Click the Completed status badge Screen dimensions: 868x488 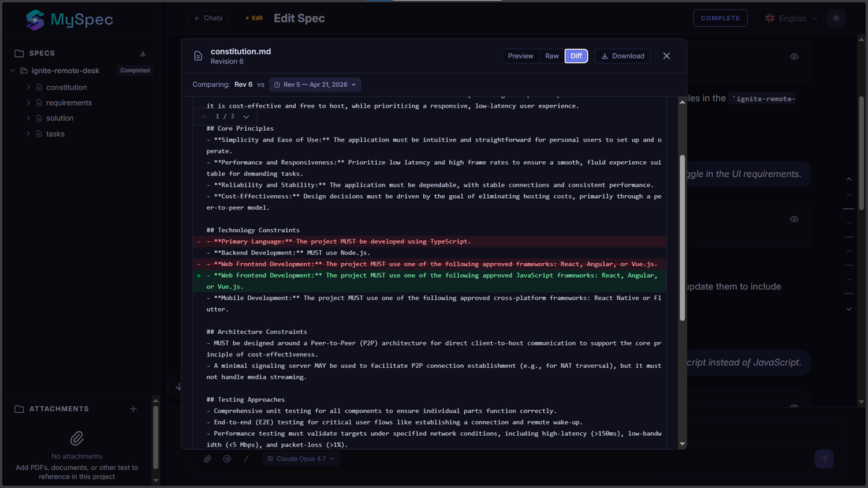pyautogui.click(x=135, y=71)
